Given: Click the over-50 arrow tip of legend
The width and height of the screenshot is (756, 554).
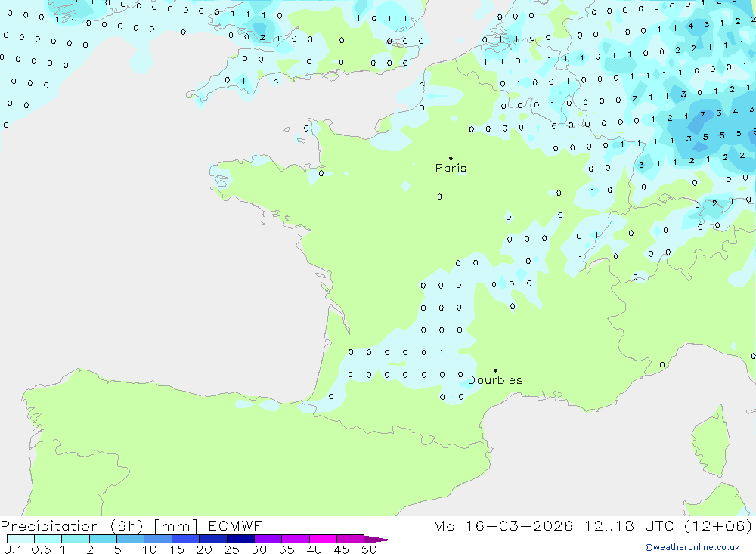Looking at the screenshot, I should click(x=379, y=539).
